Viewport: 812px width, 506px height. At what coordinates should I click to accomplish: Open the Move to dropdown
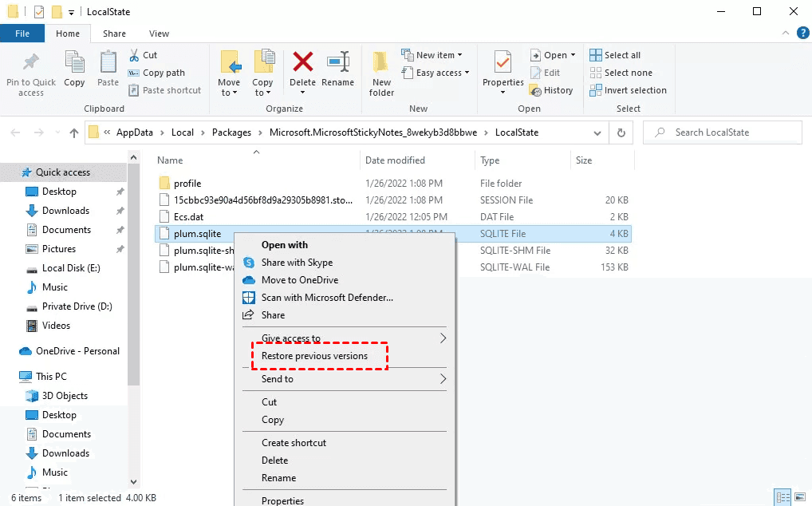[230, 73]
